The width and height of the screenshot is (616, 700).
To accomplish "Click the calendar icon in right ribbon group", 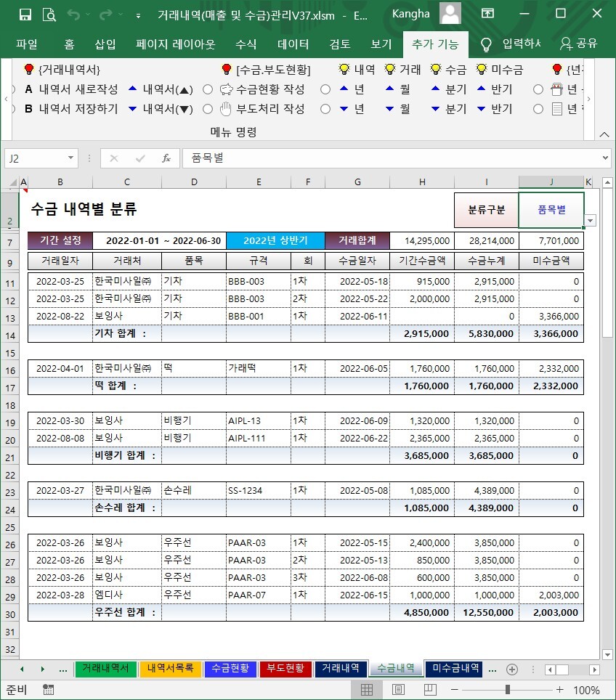I will [556, 90].
